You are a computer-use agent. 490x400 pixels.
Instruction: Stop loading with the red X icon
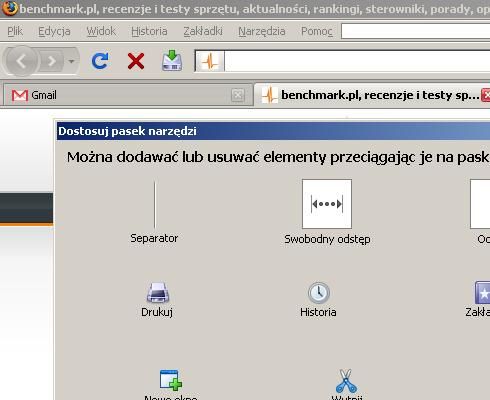[x=136, y=61]
